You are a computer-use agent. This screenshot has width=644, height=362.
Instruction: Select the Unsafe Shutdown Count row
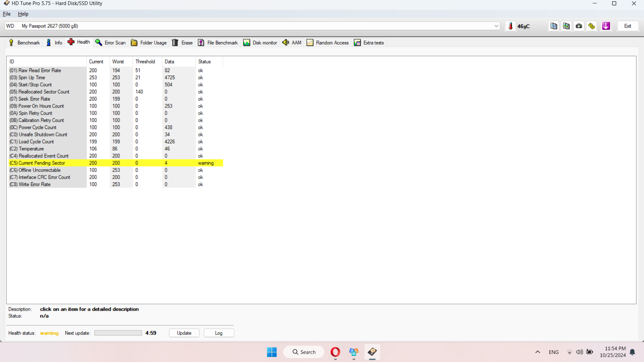(x=116, y=134)
